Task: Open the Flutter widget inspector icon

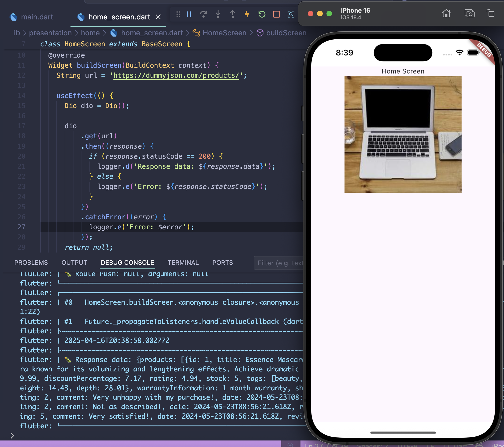Action: pyautogui.click(x=291, y=15)
